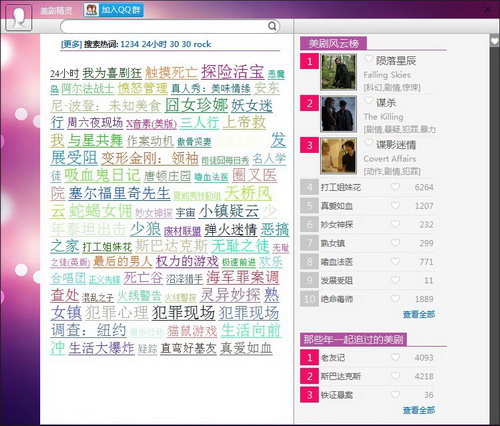Toggle heart next to 熟女镇 ranking row
The height and width of the screenshot is (426, 500).
click(x=395, y=243)
